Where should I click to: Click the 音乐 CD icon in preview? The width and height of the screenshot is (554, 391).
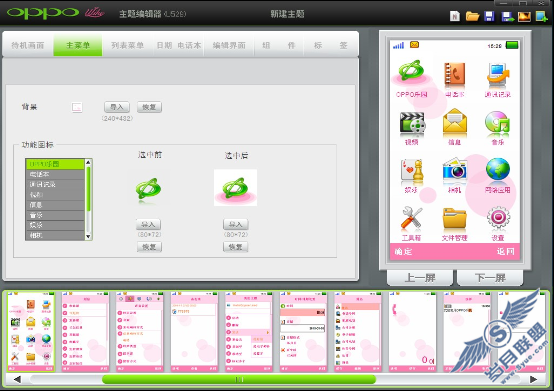pos(497,123)
